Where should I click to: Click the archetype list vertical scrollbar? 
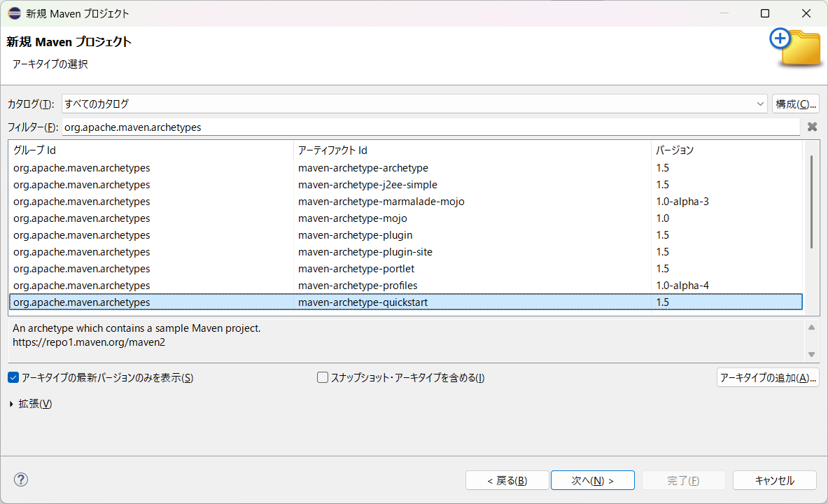(811, 203)
